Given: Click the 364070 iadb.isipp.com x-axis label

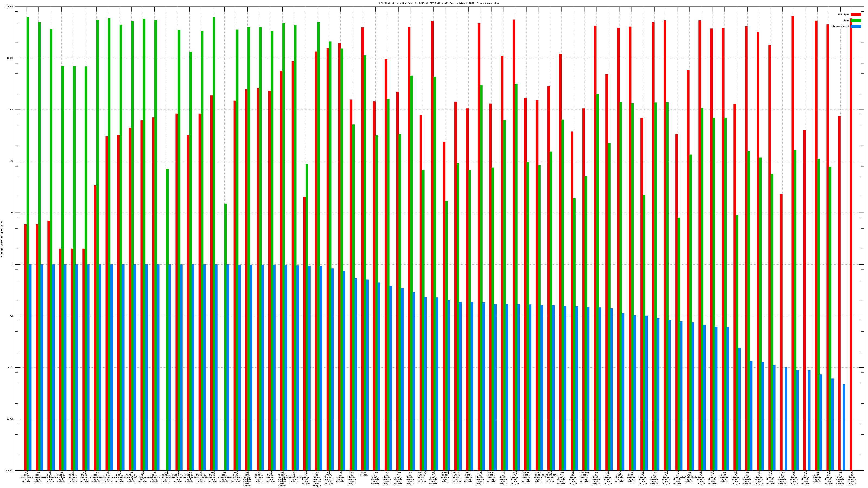Looking at the screenshot, I should point(422,477).
